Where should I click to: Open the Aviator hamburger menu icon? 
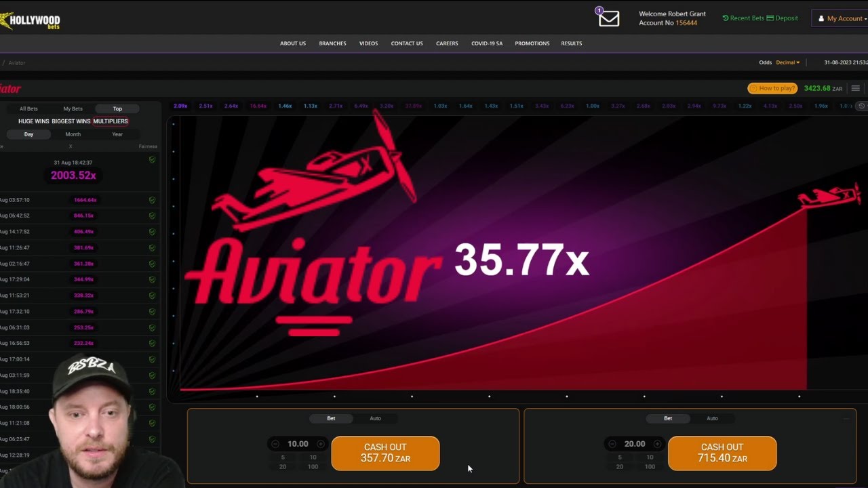point(855,89)
